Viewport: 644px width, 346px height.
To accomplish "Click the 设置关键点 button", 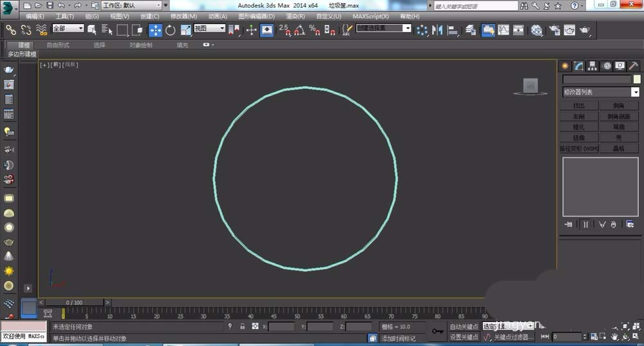I will 463,337.
